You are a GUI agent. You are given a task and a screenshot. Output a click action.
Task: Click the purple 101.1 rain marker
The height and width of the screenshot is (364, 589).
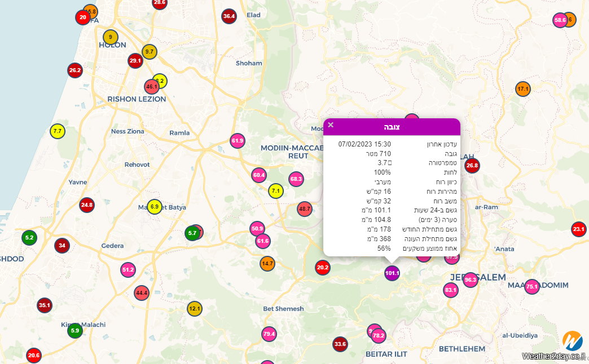pyautogui.click(x=392, y=273)
